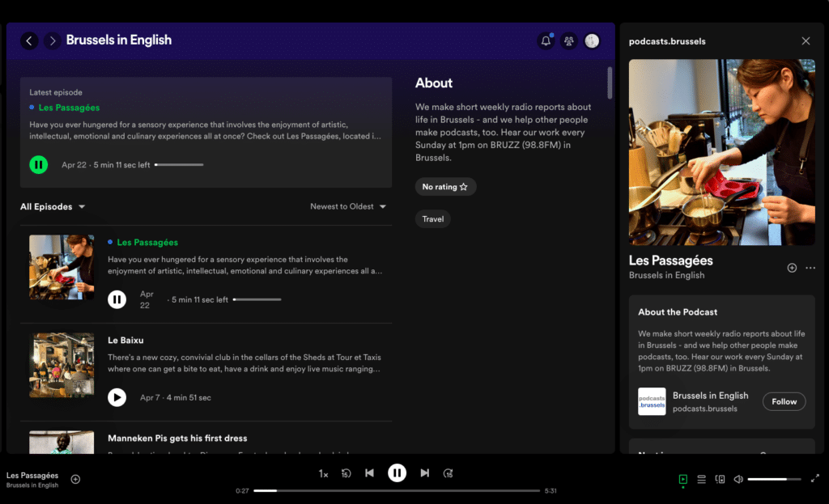
Task: Click the main content vertical scrollbar
Action: point(609,83)
